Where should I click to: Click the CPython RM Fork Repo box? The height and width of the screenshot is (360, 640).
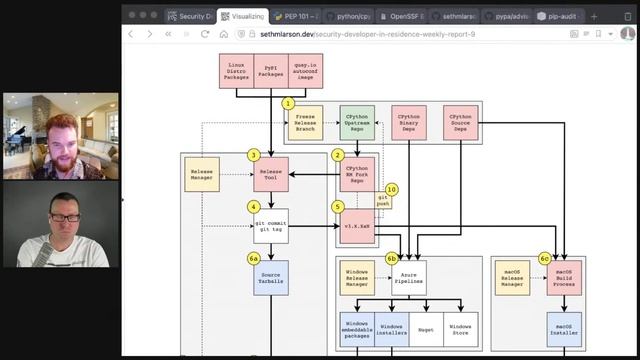[357, 175]
